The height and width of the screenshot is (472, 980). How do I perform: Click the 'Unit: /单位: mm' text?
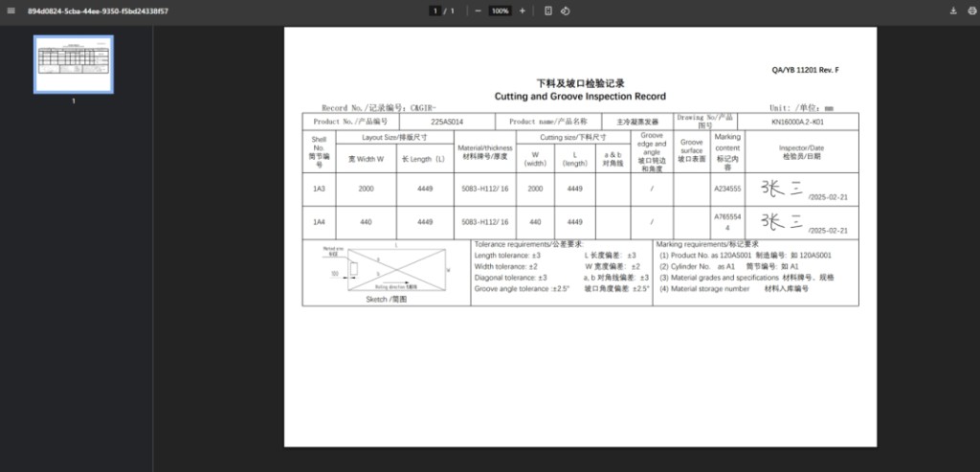801,108
